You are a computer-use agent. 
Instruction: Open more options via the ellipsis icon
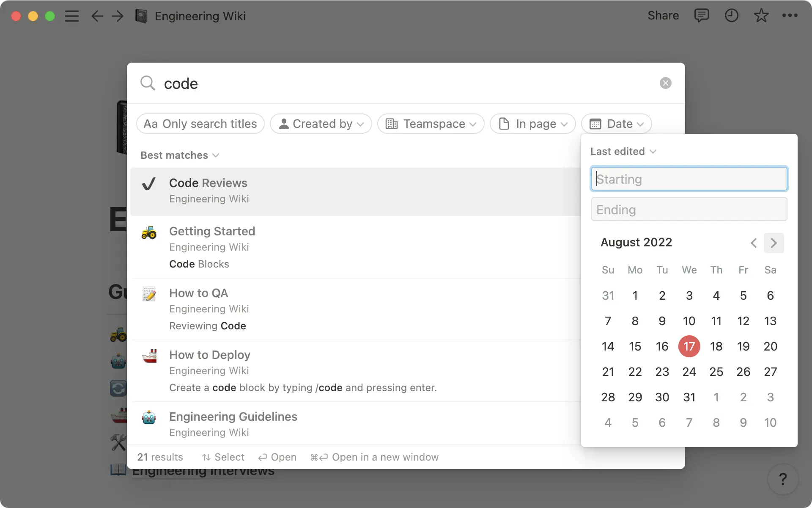click(x=790, y=16)
